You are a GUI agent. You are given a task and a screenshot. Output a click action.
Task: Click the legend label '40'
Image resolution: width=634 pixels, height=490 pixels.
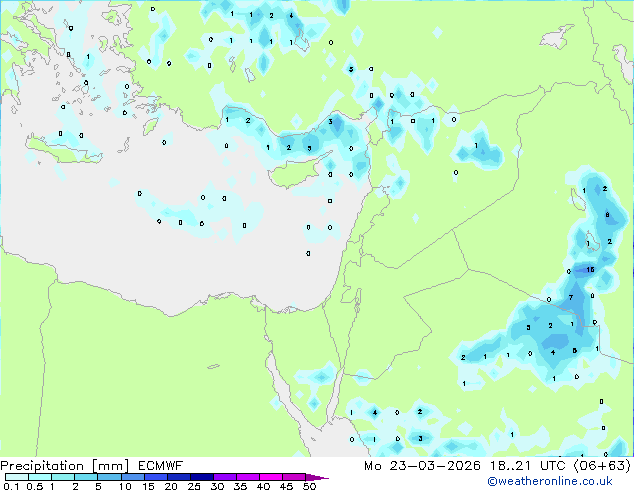263,486
